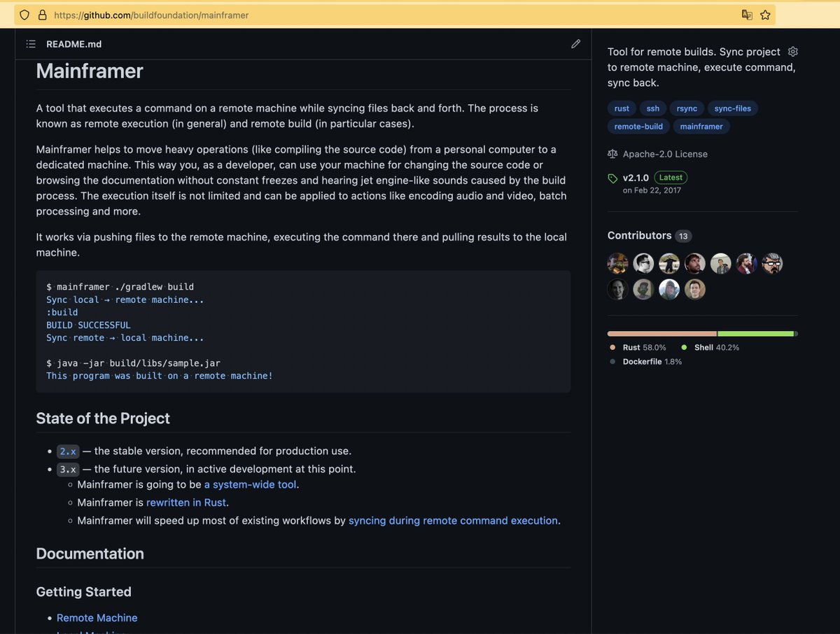Open second contributor avatar in first row
This screenshot has width=840, height=634.
[644, 264]
